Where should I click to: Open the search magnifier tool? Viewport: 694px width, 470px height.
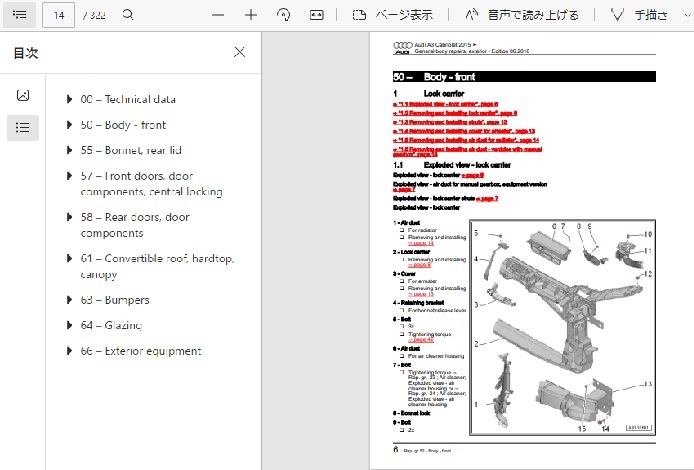coord(128,15)
